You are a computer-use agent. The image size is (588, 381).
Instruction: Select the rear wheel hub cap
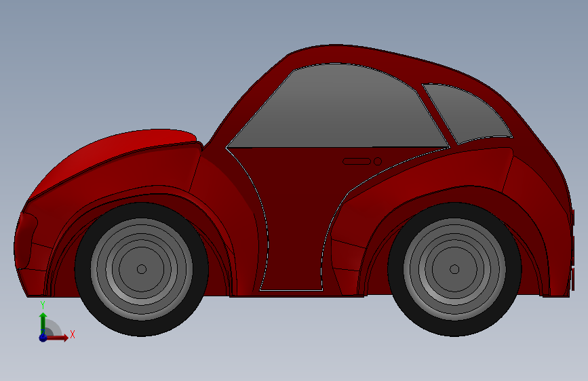click(x=454, y=269)
